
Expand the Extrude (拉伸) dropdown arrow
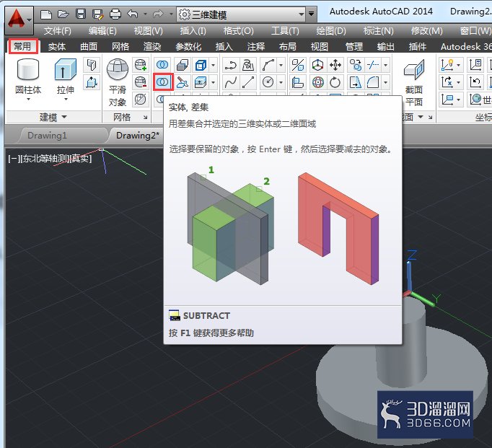pos(66,99)
